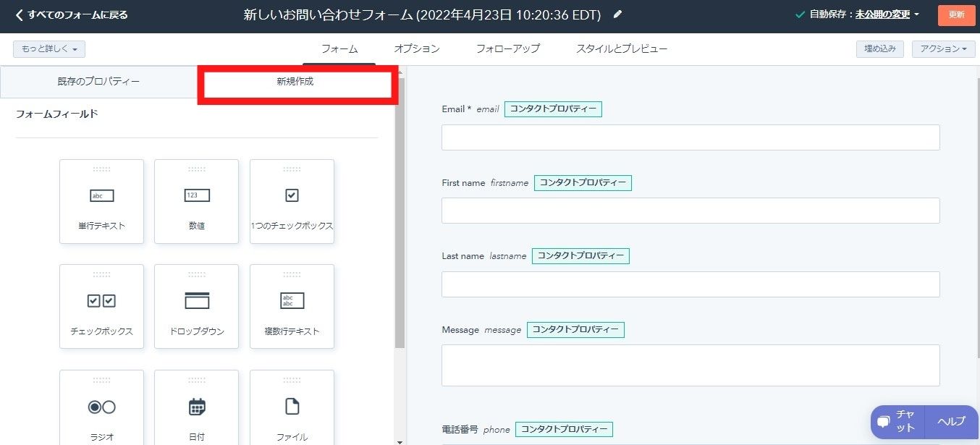Switch to the 既存のプロパティー tab

98,82
